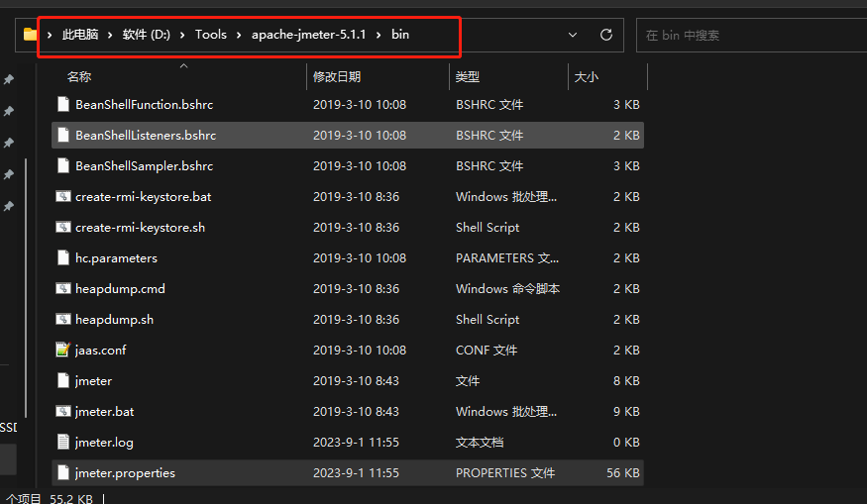Click Shell Script type of create-rmi-keystore.sh
This screenshot has height=504, width=867.
[x=488, y=227]
